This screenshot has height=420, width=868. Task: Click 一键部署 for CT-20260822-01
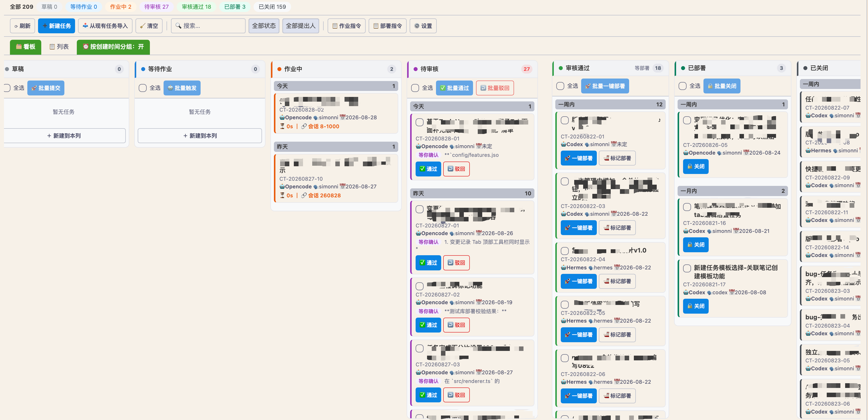pos(579,158)
